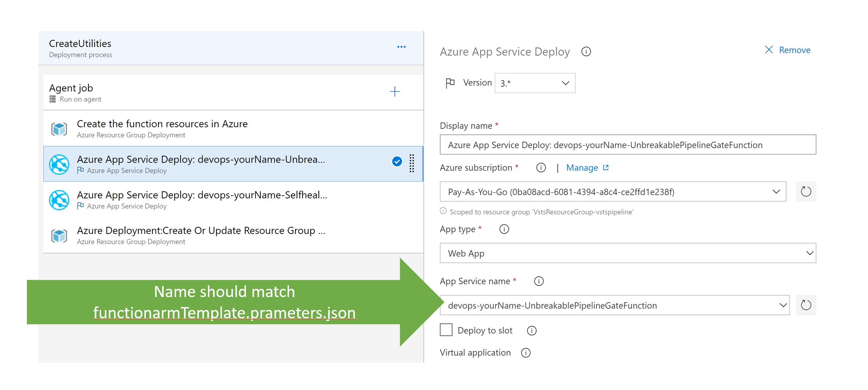The image size is (868, 390).
Task: Click refresh icon next to App Service name
Action: [806, 305]
